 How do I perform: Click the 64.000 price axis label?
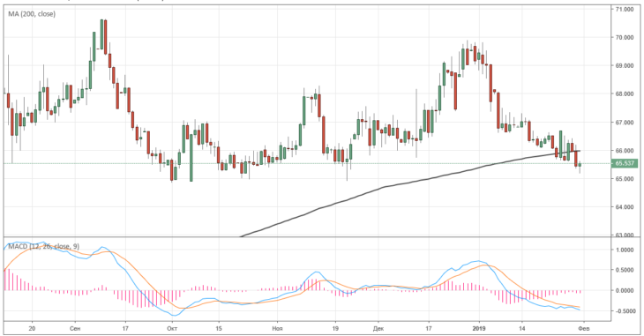625,207
